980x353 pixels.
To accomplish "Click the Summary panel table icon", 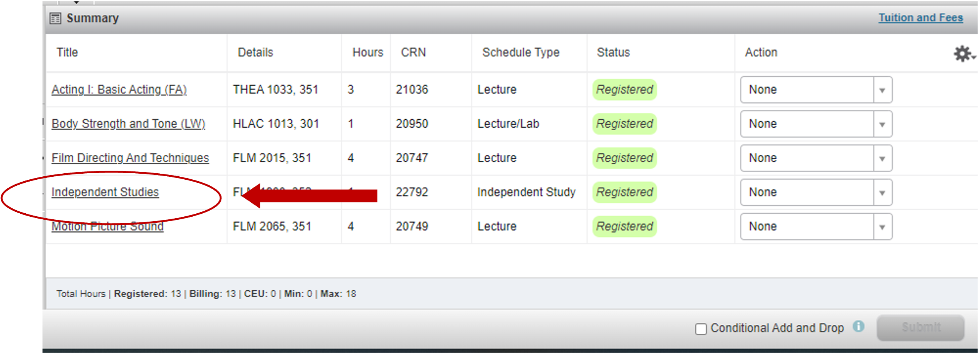I will (55, 18).
